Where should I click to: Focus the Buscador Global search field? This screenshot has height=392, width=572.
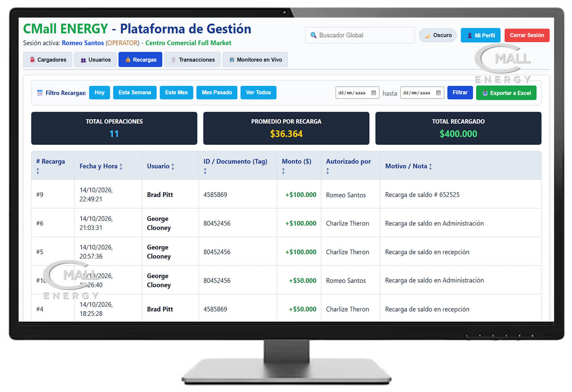point(360,35)
